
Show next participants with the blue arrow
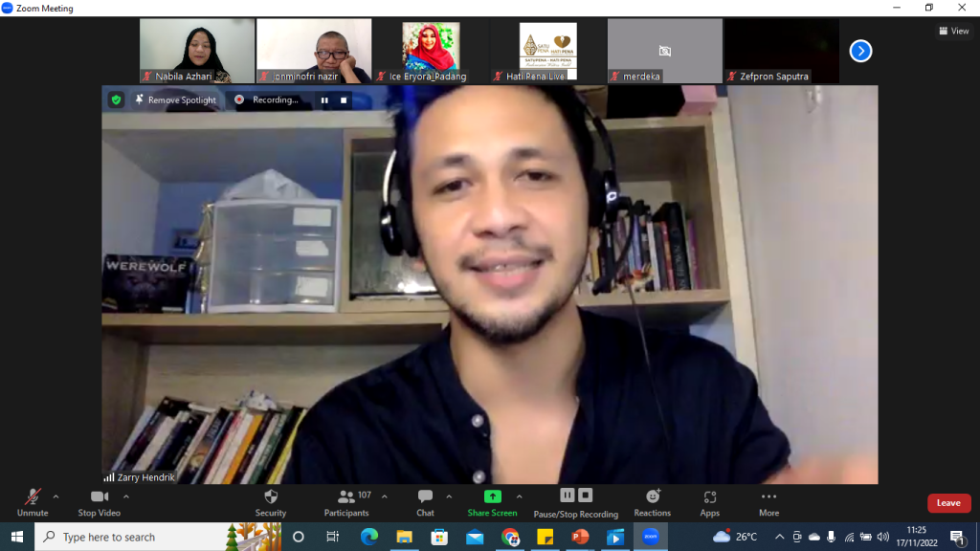[x=860, y=52]
